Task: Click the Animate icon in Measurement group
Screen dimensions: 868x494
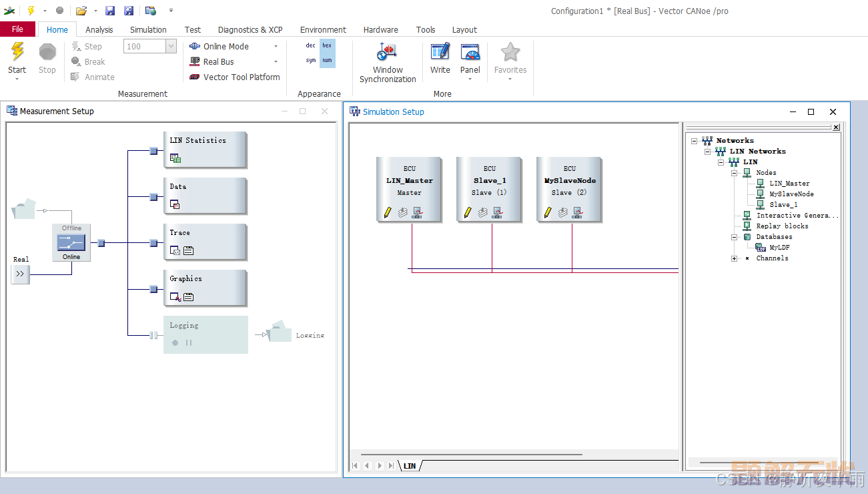Action: 76,77
